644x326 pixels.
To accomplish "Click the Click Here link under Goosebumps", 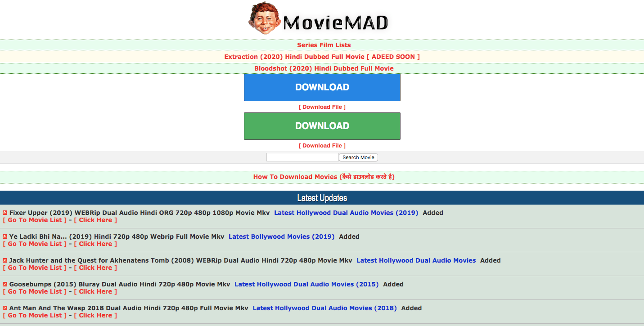I will coord(95,291).
